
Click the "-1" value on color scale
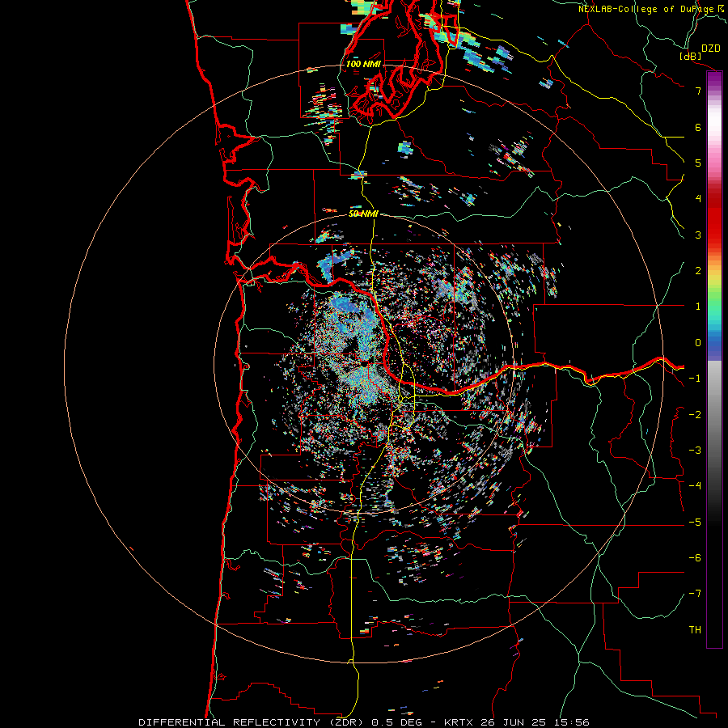(695, 379)
